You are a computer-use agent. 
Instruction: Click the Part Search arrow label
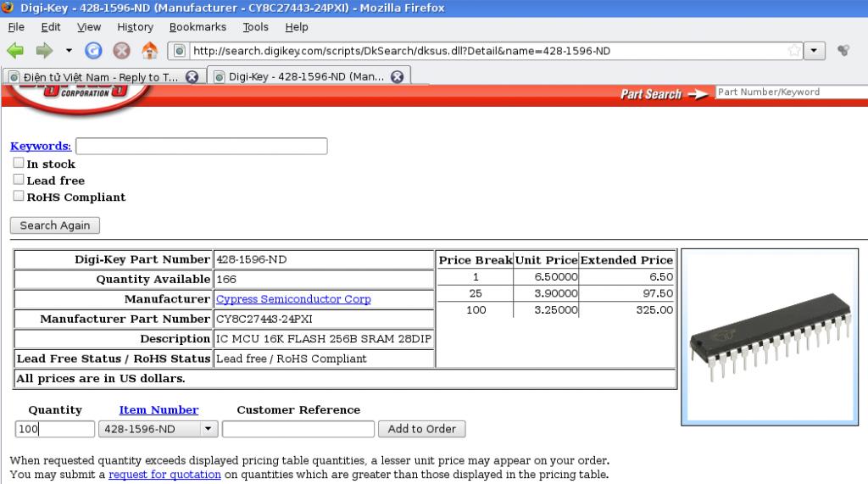(664, 94)
